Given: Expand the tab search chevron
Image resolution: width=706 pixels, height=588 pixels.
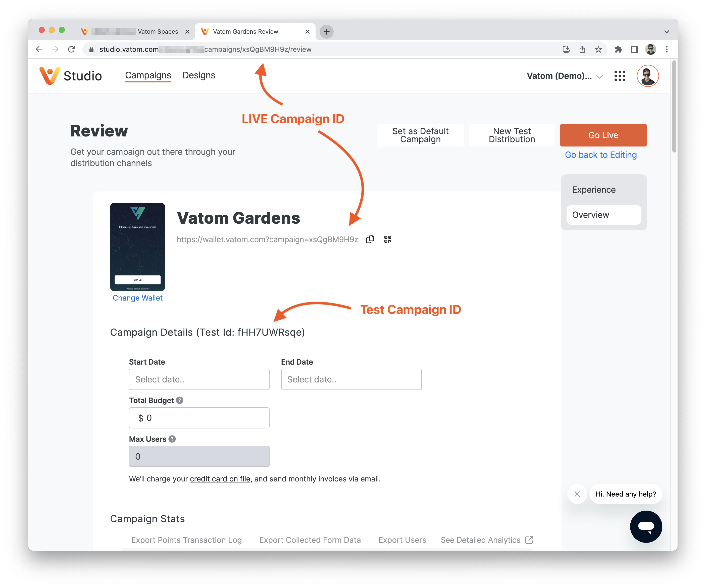Looking at the screenshot, I should point(667,32).
